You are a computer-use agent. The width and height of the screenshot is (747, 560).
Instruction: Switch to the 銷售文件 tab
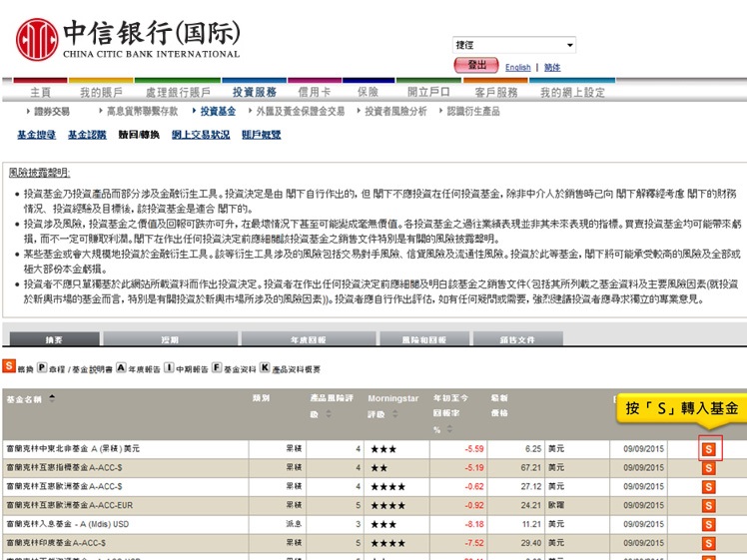(x=517, y=339)
